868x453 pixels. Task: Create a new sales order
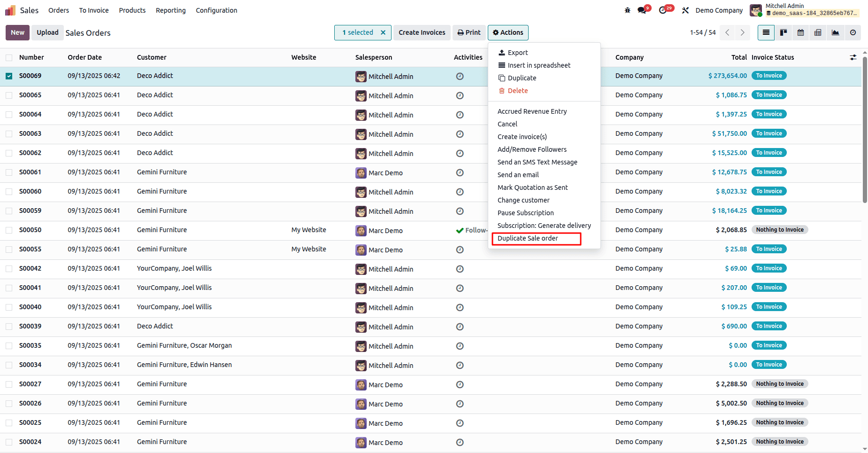[17, 32]
